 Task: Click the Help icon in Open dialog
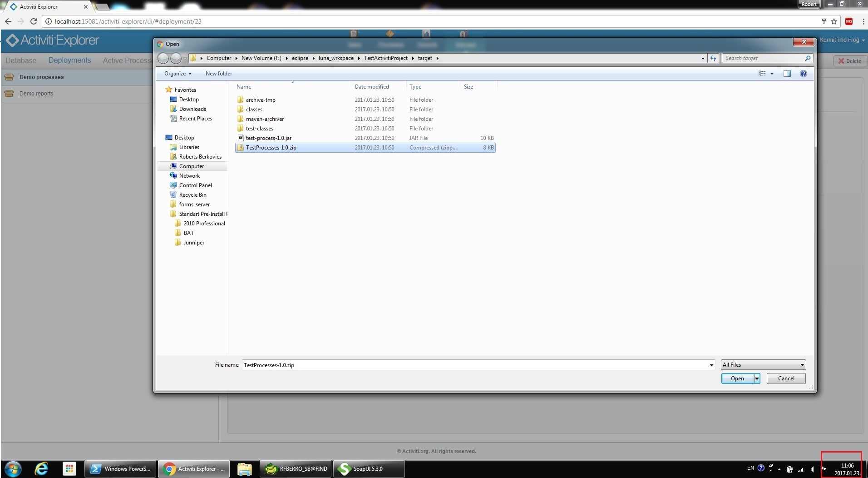pos(803,74)
